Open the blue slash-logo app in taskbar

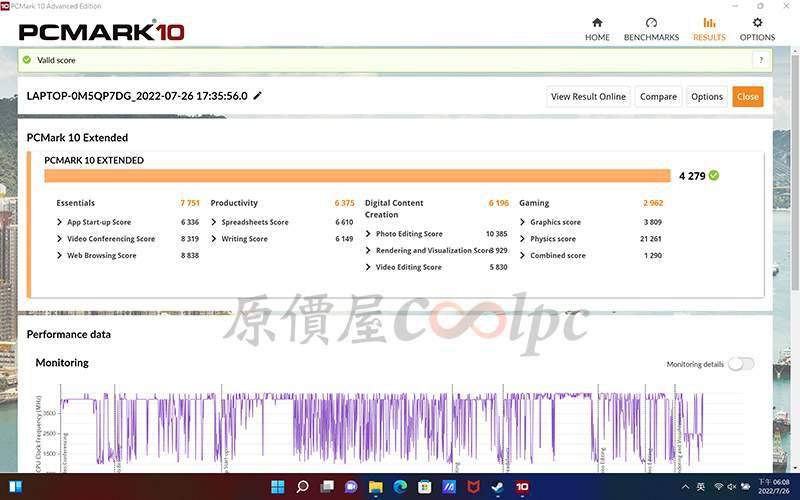pyautogui.click(x=449, y=487)
